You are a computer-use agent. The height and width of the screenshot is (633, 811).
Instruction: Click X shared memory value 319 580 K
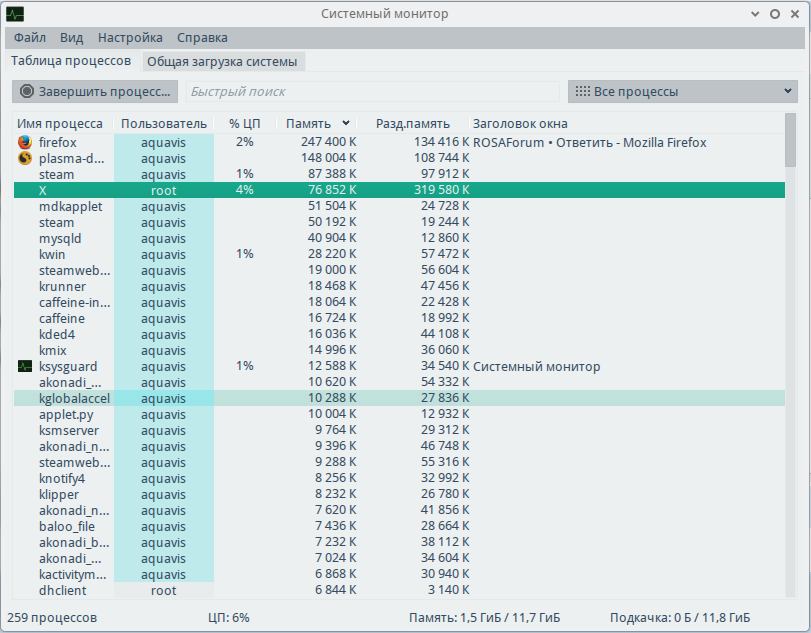click(x=441, y=190)
